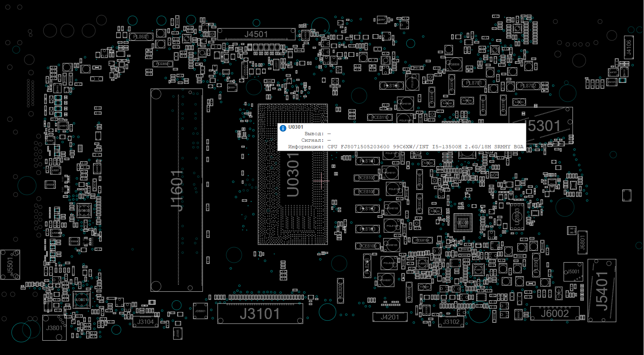Select the J3102 connector
This screenshot has height=355, width=644.
pyautogui.click(x=451, y=322)
